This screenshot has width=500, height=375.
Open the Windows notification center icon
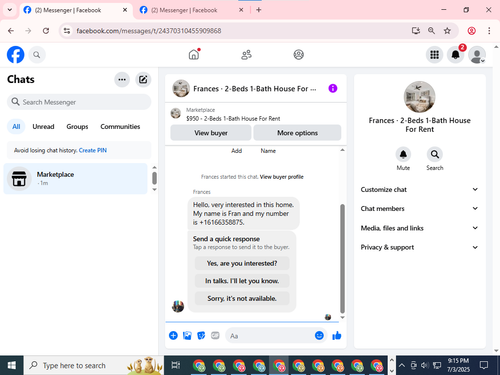click(x=484, y=365)
